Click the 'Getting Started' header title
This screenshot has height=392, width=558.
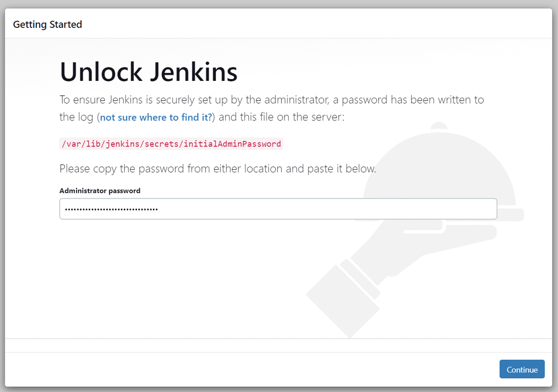tap(47, 24)
